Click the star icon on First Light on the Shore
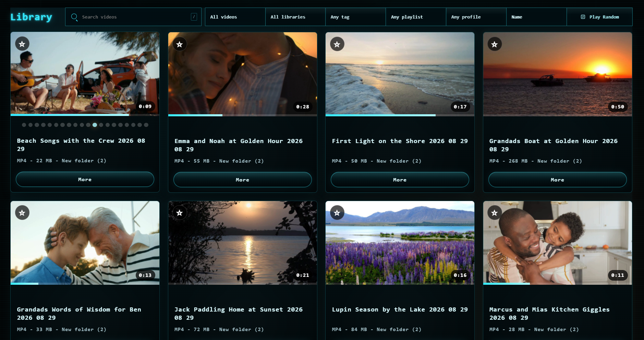The image size is (644, 340). [337, 44]
